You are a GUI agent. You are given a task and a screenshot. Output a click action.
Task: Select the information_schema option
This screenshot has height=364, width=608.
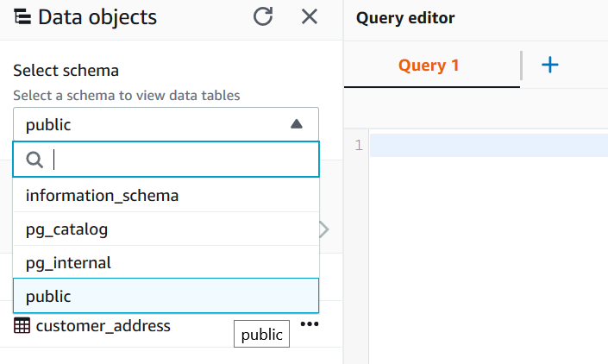coord(103,196)
